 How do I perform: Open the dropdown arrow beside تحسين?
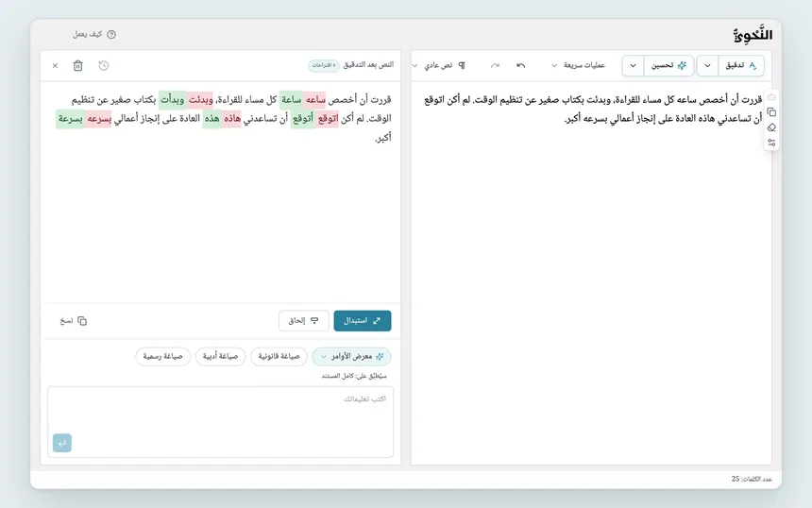pos(633,66)
